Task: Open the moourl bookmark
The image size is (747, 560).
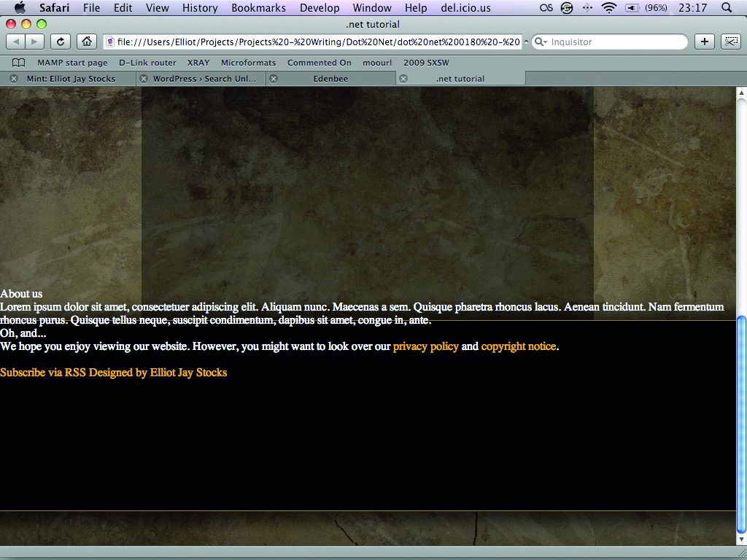Action: 377,63
